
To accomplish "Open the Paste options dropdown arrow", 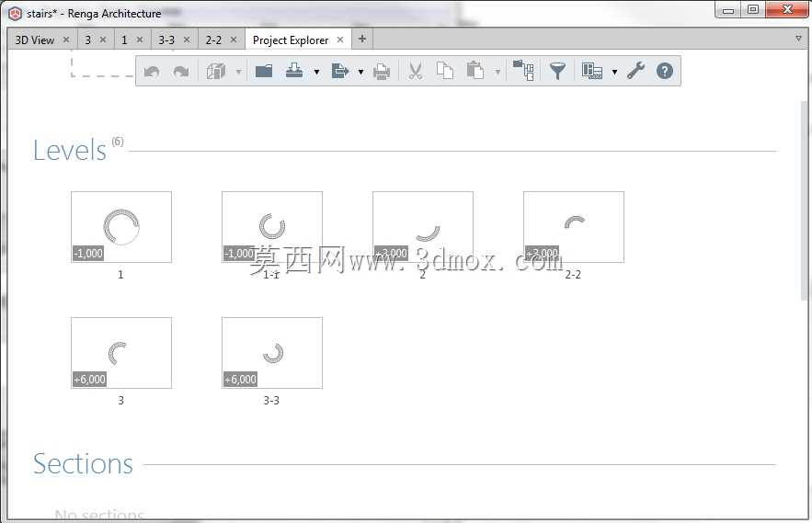I will (x=497, y=72).
